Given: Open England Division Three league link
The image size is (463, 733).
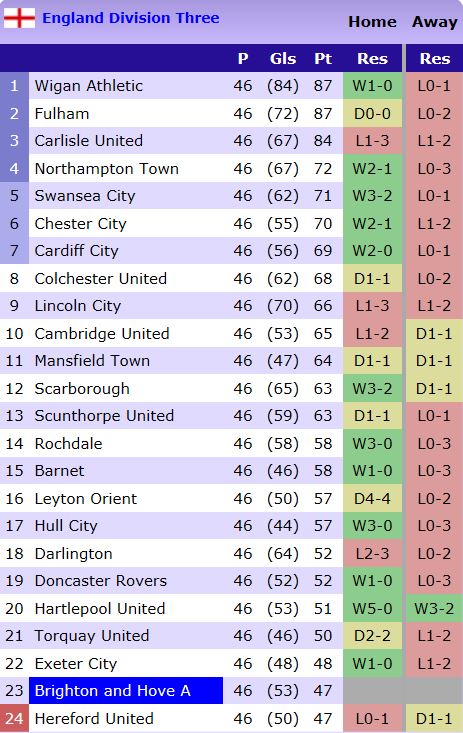Looking at the screenshot, I should 131,18.
